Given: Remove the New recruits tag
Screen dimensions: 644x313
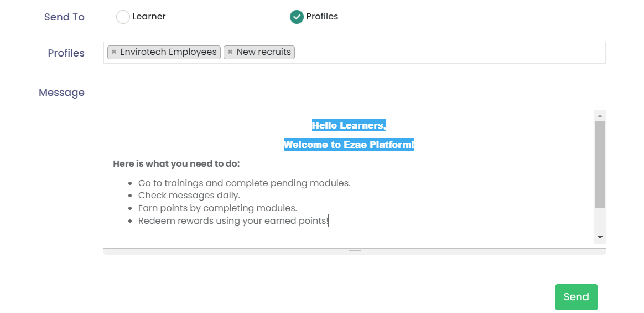Looking at the screenshot, I should [x=230, y=52].
